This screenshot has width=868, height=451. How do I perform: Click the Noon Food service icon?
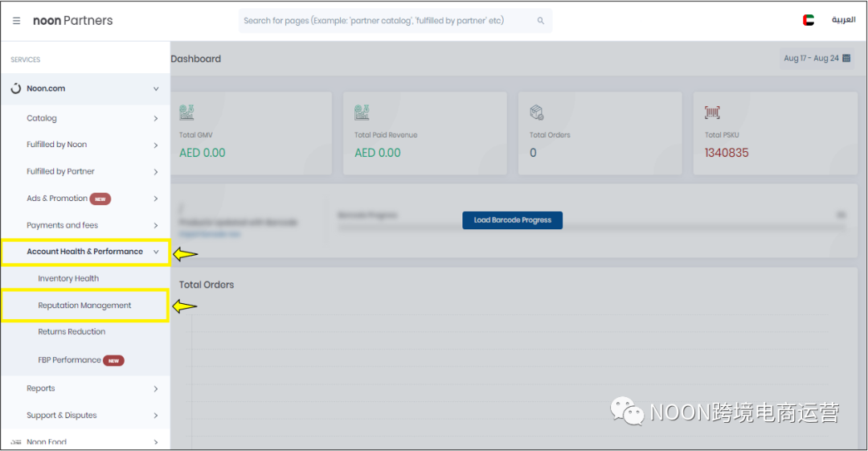pos(15,442)
